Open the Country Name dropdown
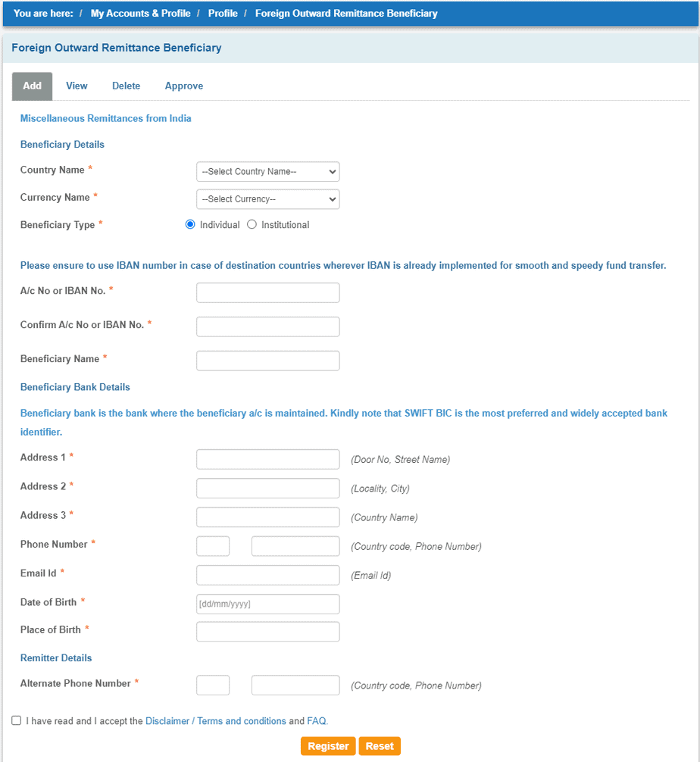The height and width of the screenshot is (762, 700). tap(267, 171)
